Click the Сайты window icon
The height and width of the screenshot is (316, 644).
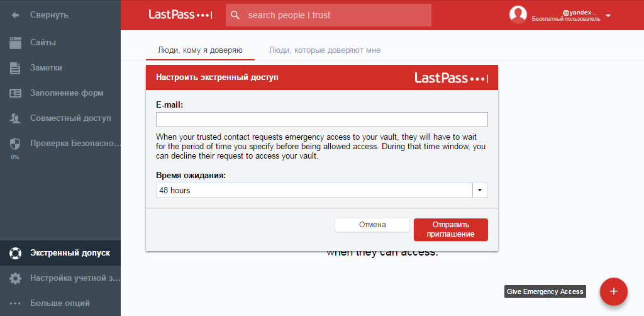tap(15, 43)
